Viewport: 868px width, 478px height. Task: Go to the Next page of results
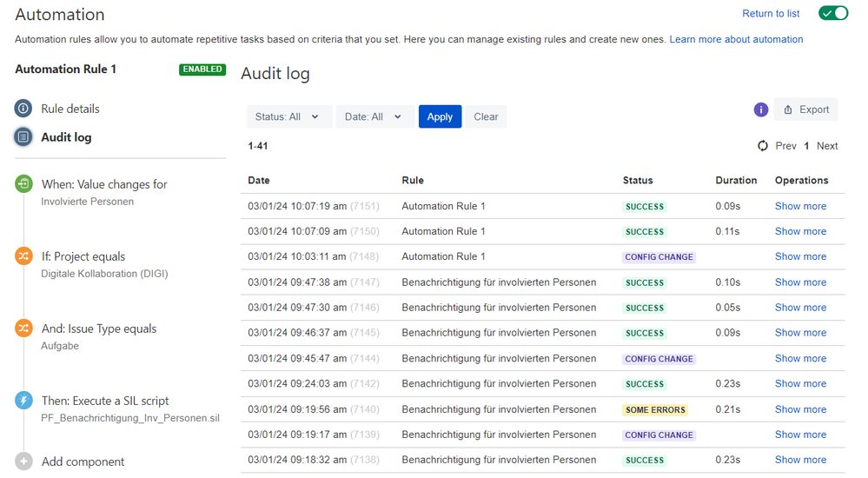click(x=827, y=146)
